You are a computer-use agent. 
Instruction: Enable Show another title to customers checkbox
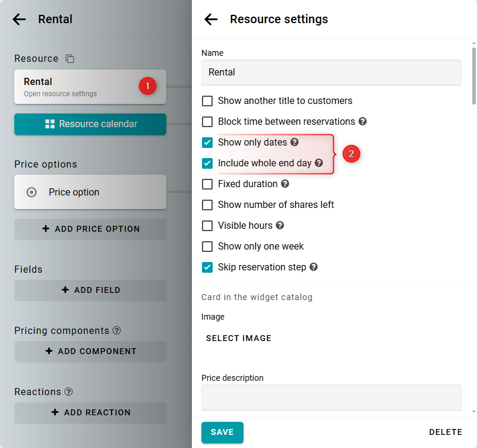(207, 101)
